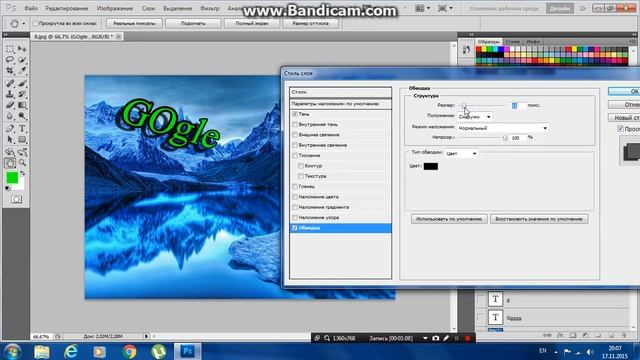640x360 pixels.
Task: Uncheck the Обводка checkbox
Action: click(295, 228)
